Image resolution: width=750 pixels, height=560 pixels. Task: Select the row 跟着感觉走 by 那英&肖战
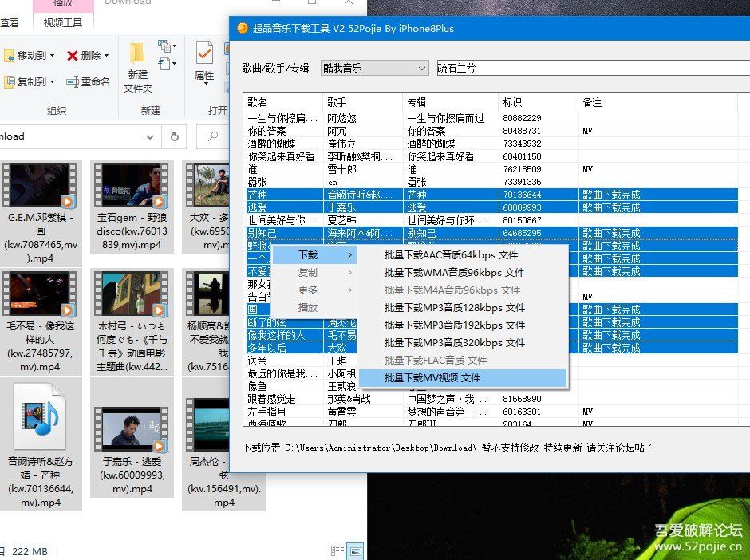click(491, 399)
